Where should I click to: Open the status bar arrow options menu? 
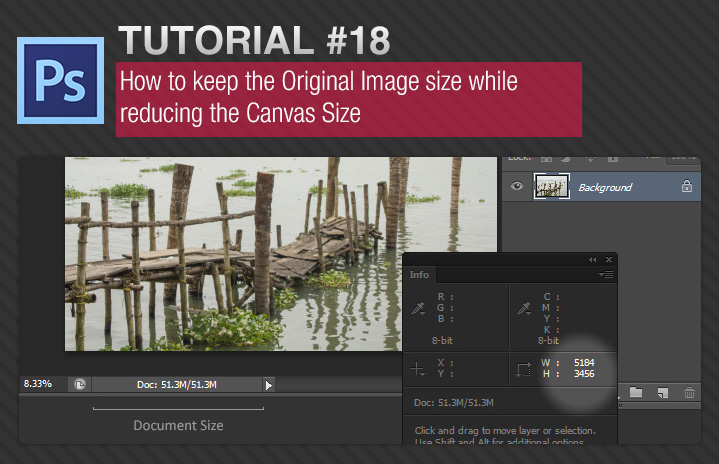pos(268,384)
